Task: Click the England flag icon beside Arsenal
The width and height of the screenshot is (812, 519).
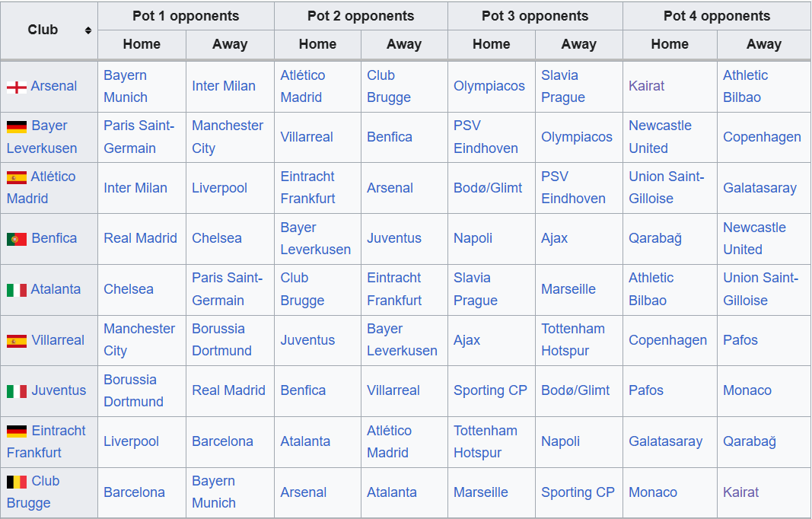Action: (x=17, y=87)
